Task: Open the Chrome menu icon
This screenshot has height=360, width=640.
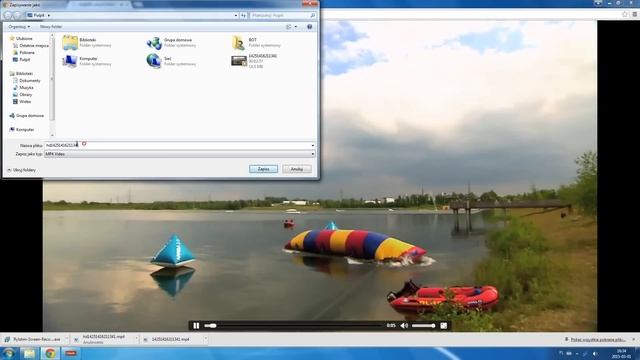Action: pyautogui.click(x=634, y=14)
